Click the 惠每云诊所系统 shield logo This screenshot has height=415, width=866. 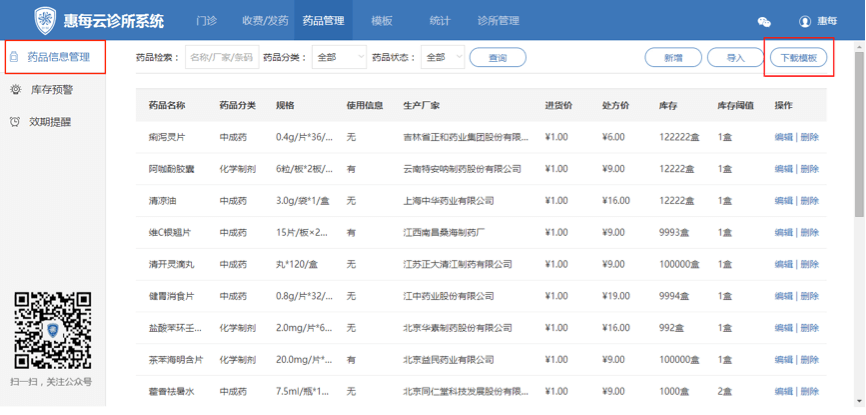tap(46, 21)
